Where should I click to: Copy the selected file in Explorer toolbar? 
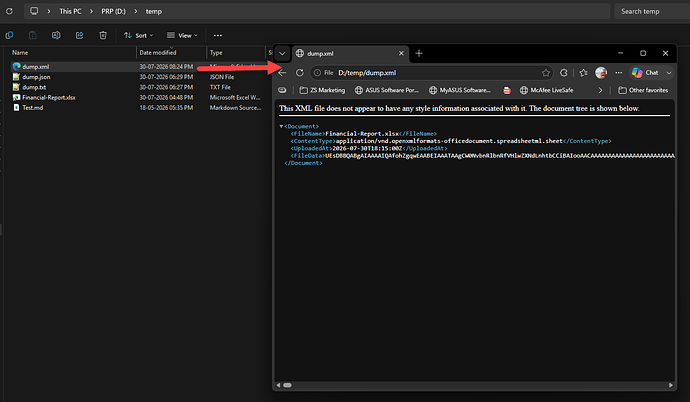coord(9,35)
